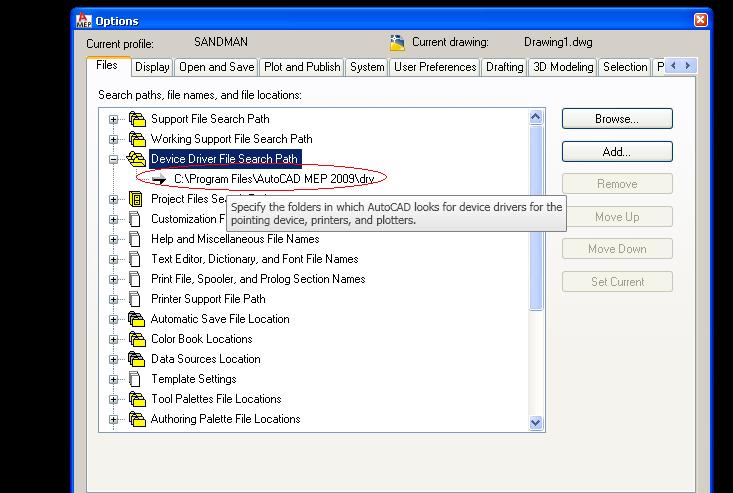Click the Browse... button

coord(617,119)
